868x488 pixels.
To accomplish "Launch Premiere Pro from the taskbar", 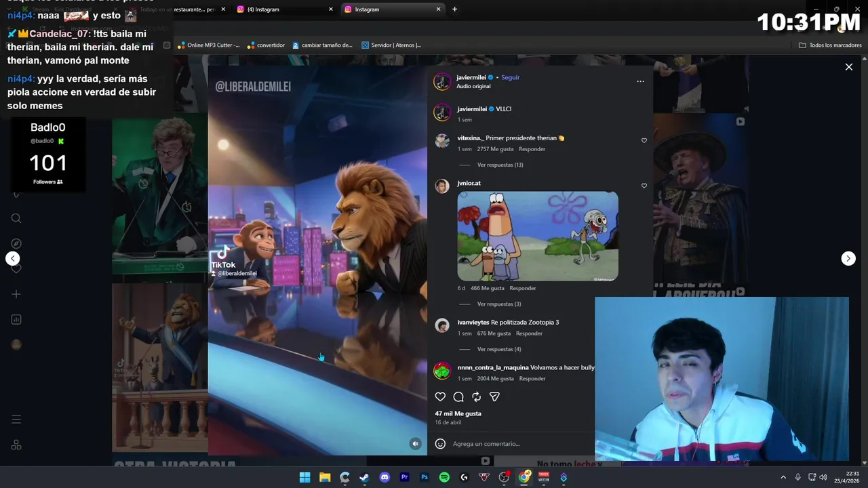I will click(405, 477).
